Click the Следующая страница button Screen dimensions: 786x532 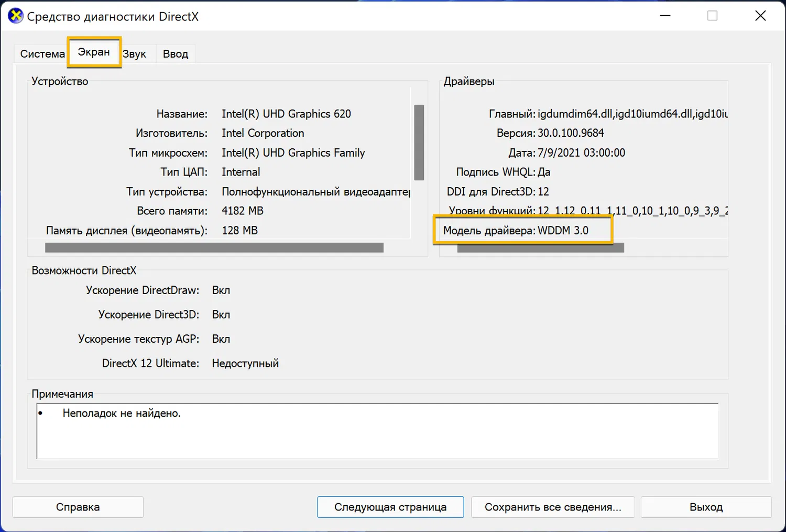[x=390, y=507]
